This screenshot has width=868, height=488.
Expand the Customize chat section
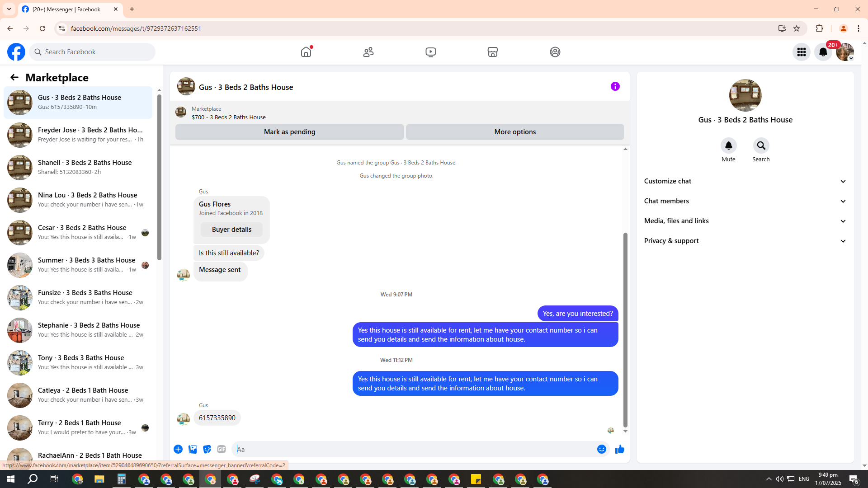click(x=745, y=181)
